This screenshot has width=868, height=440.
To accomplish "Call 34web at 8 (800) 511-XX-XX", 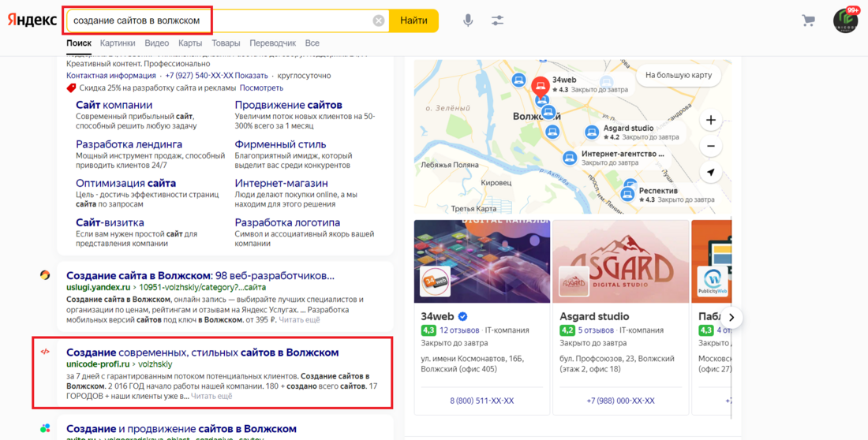I will pos(481,401).
